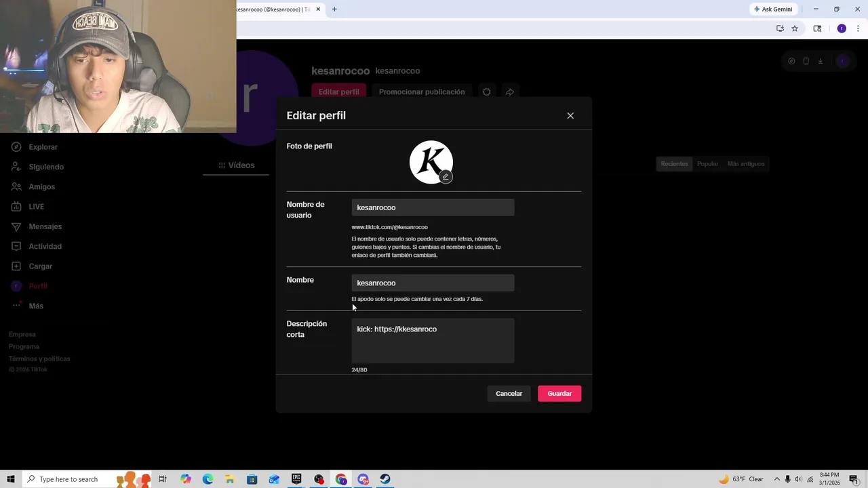
Task: Open File Explorer from the taskbar
Action: 230,479
